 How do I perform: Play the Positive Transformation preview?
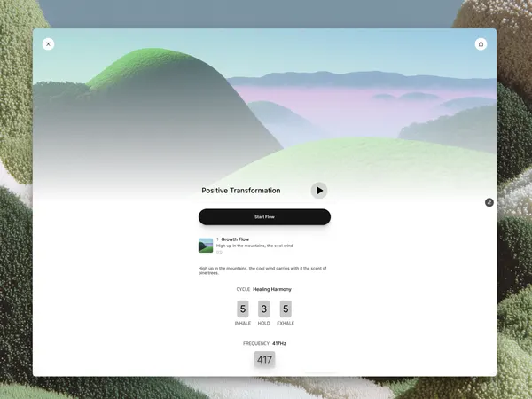click(319, 191)
